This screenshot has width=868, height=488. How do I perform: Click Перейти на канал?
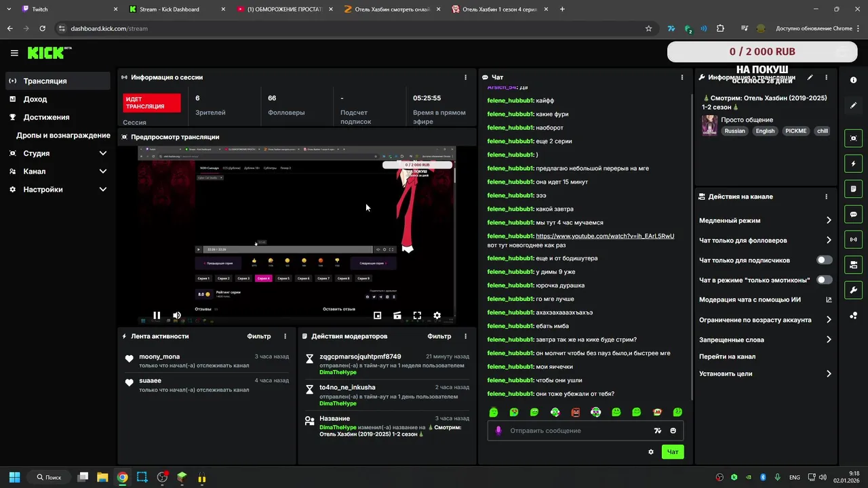[x=727, y=357]
